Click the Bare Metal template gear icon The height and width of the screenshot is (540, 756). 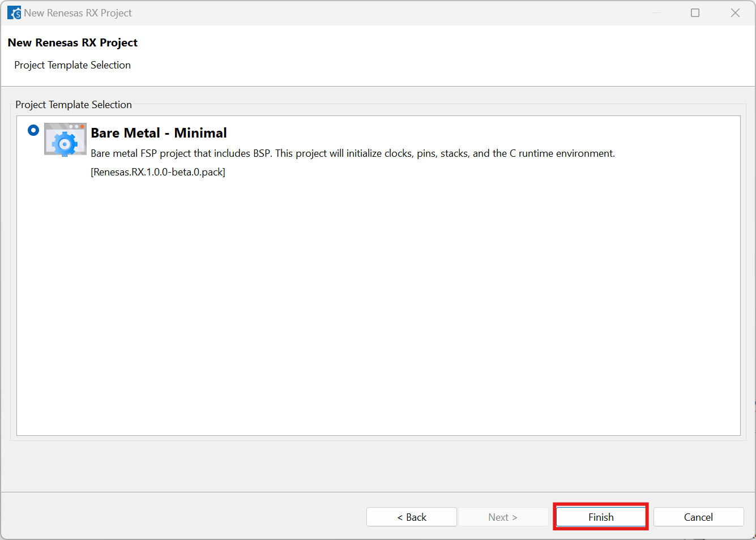click(65, 139)
